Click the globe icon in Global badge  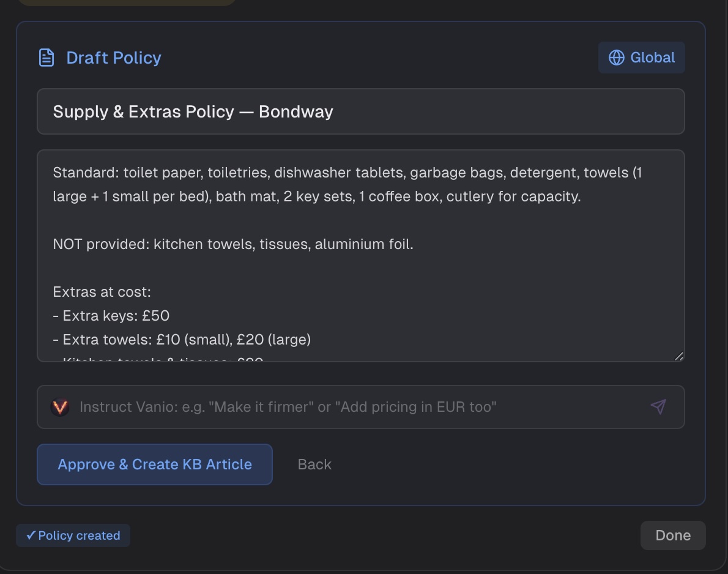coord(616,58)
